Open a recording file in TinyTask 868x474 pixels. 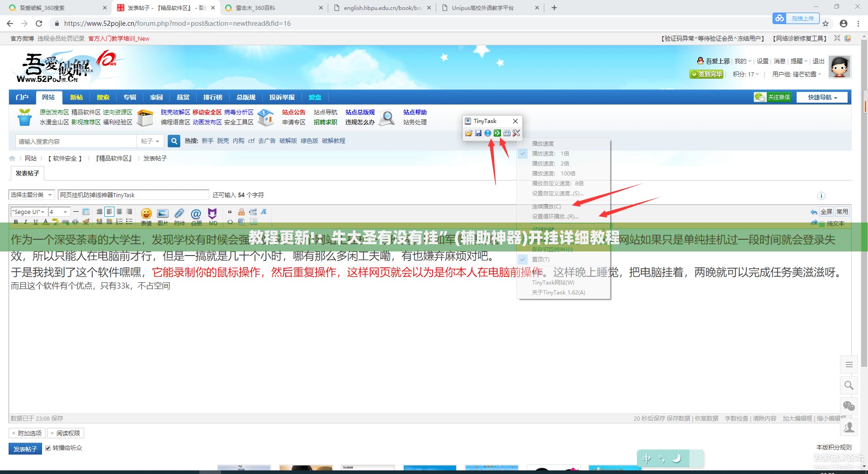[x=469, y=133]
